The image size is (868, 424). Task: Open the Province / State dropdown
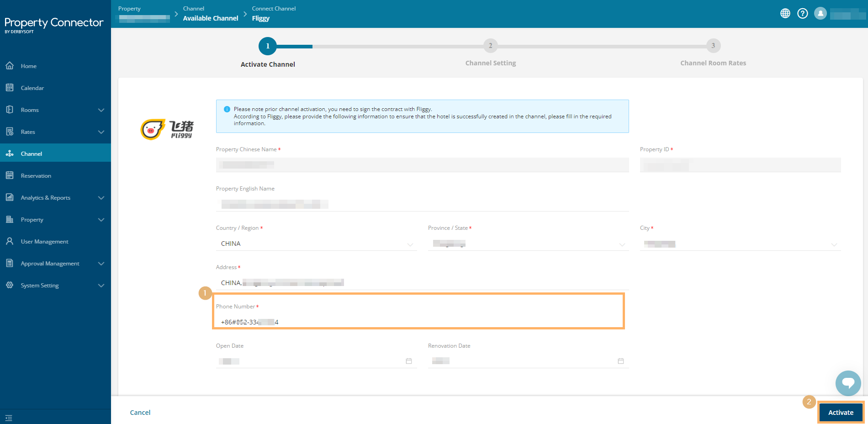click(x=529, y=244)
